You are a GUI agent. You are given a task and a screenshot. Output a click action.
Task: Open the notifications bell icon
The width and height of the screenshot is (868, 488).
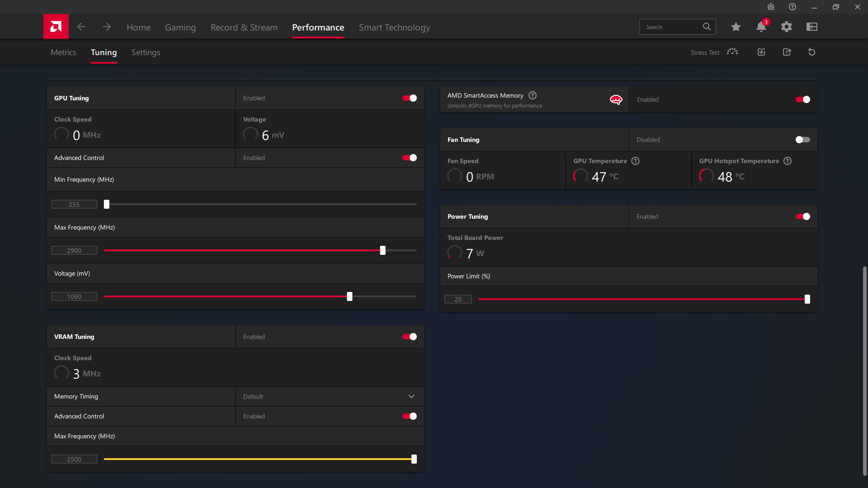click(761, 27)
